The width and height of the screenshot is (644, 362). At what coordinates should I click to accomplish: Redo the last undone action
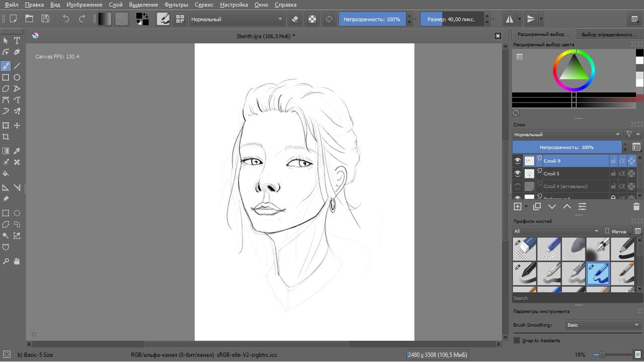(82, 19)
